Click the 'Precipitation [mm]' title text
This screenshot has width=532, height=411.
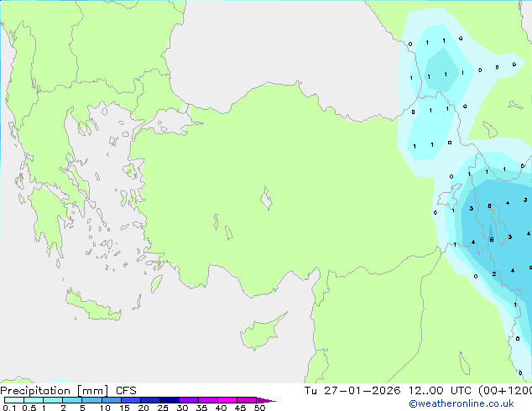click(x=54, y=391)
